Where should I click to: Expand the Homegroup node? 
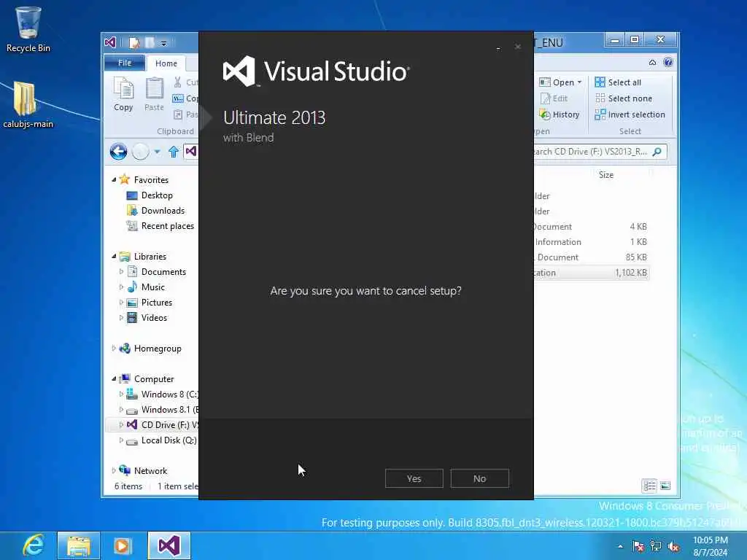point(114,348)
